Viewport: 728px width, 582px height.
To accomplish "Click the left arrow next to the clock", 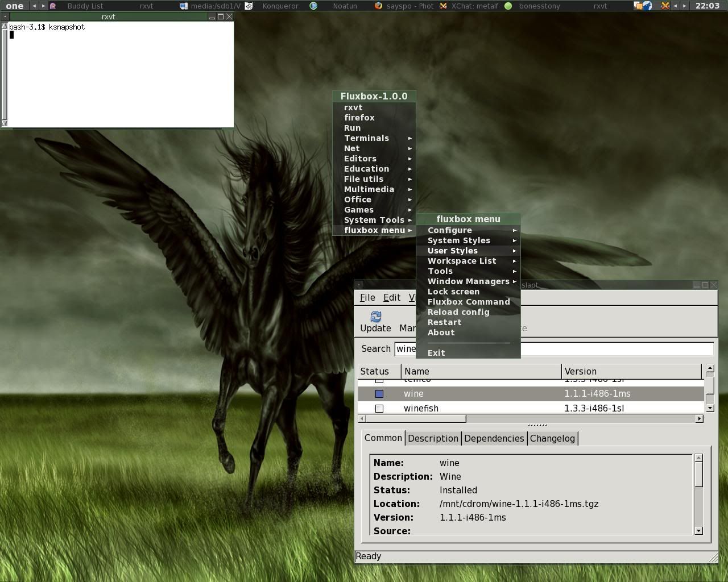I will (675, 6).
